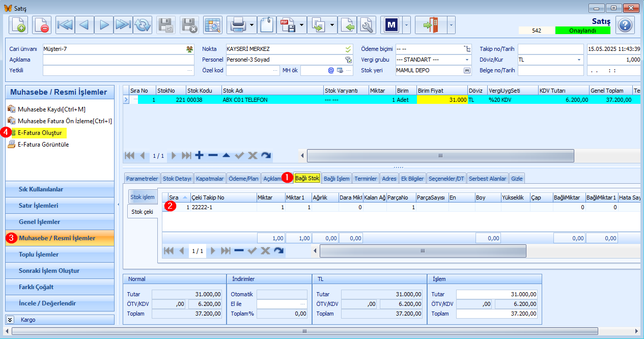The image size is (644, 339).
Task: Click the green check icon in the Nokta field
Action: 348,49
